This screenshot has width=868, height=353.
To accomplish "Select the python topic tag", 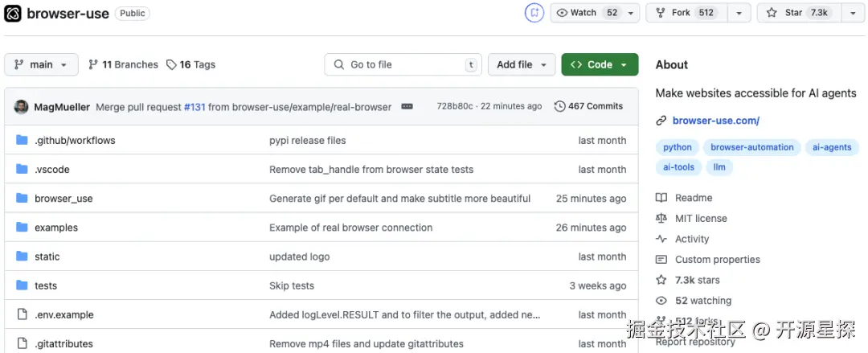I will tap(678, 147).
